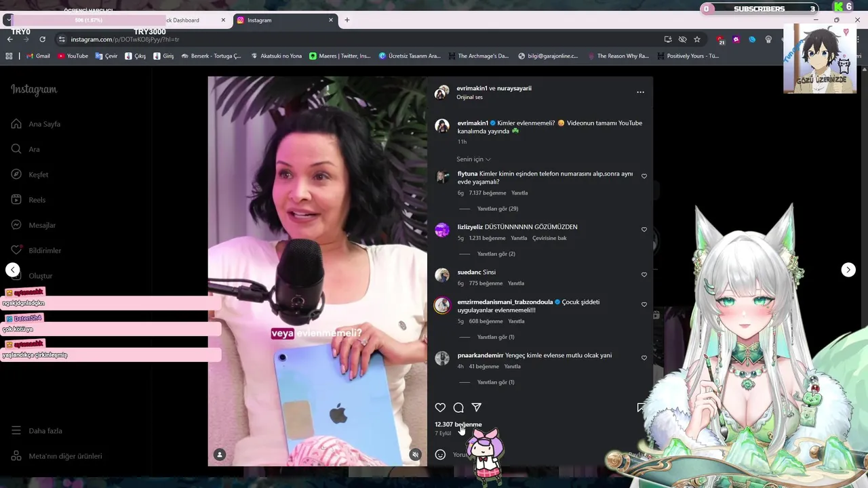Open Meta'nın diğer ürünleri

(57, 456)
